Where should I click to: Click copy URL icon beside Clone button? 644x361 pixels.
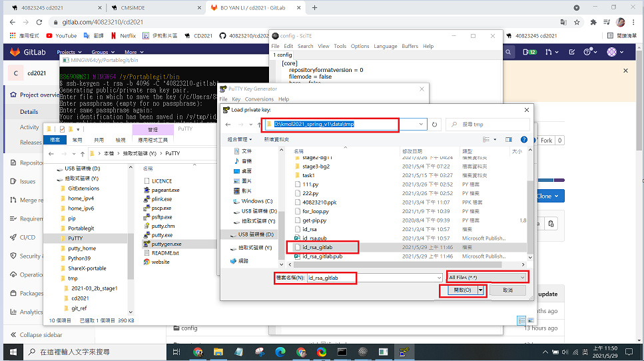551,224
